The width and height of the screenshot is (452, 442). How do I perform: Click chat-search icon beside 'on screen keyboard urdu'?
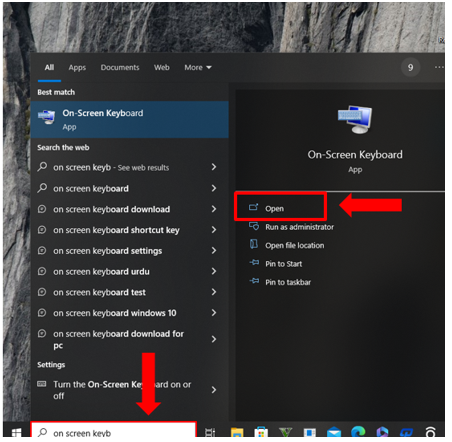coord(42,271)
